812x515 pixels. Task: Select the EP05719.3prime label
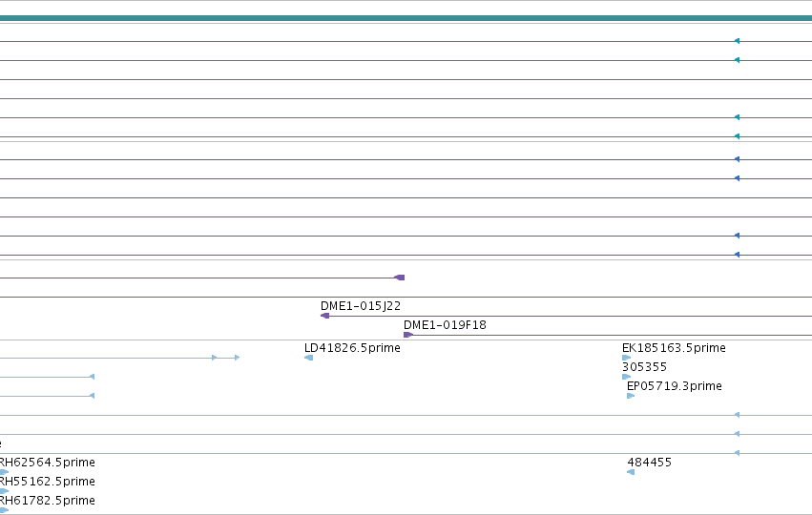coord(675,386)
